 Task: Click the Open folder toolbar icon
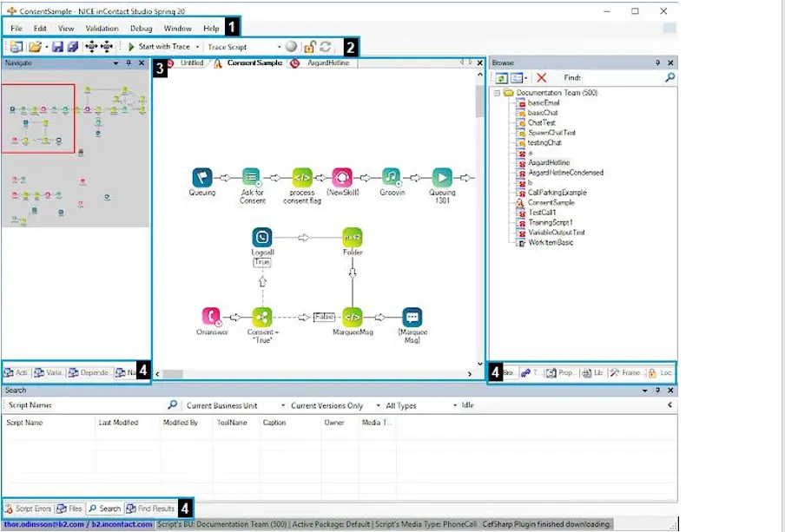[35, 47]
